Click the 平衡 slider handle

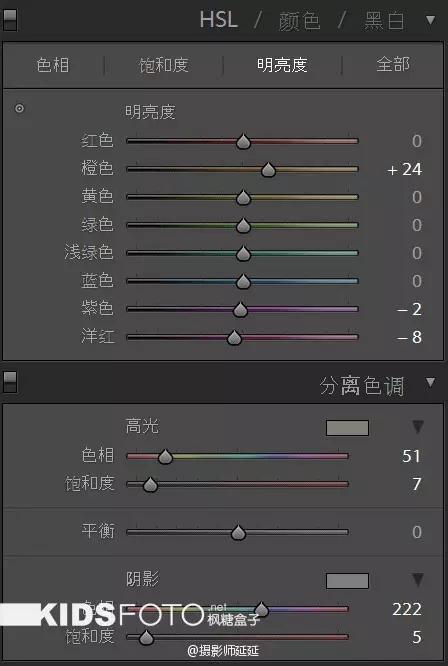pyautogui.click(x=239, y=532)
